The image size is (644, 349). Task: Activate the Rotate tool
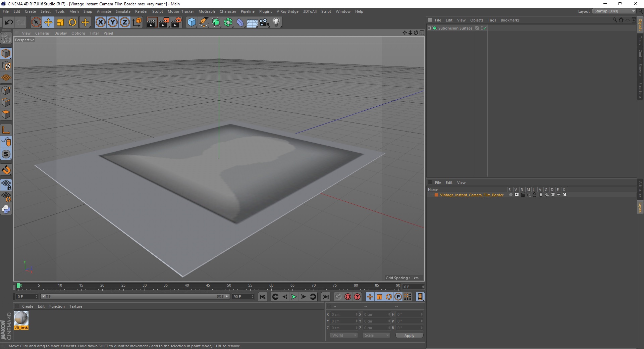[72, 22]
